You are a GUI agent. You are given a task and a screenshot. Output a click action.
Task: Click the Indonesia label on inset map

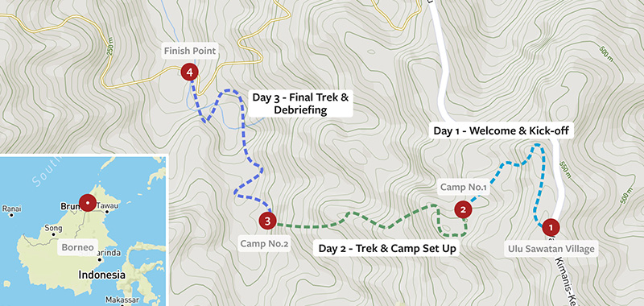(102, 275)
